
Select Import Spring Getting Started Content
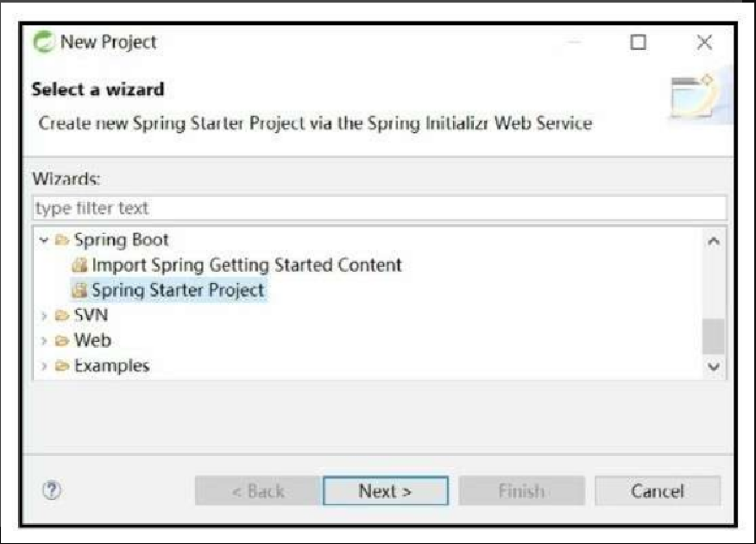246,265
